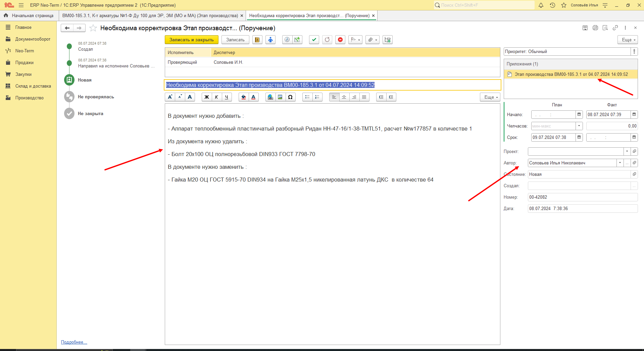Increase font size in editor toolbar

(170, 97)
